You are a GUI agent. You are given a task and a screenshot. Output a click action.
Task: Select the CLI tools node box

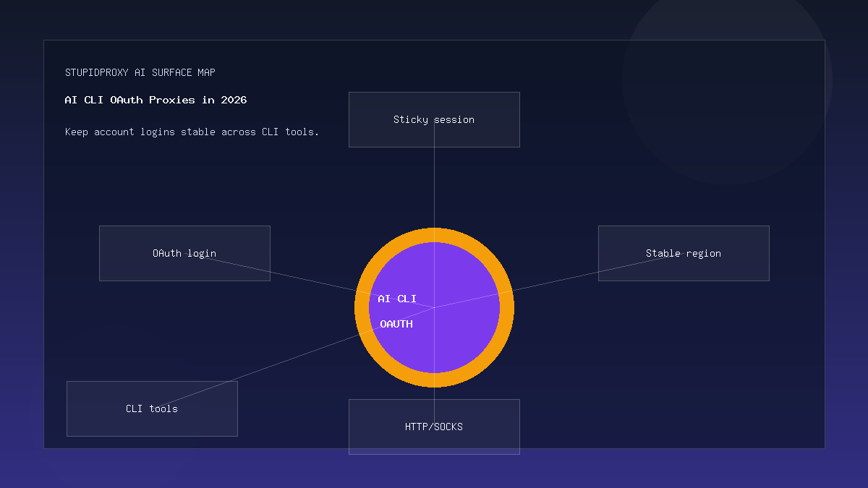tap(152, 408)
